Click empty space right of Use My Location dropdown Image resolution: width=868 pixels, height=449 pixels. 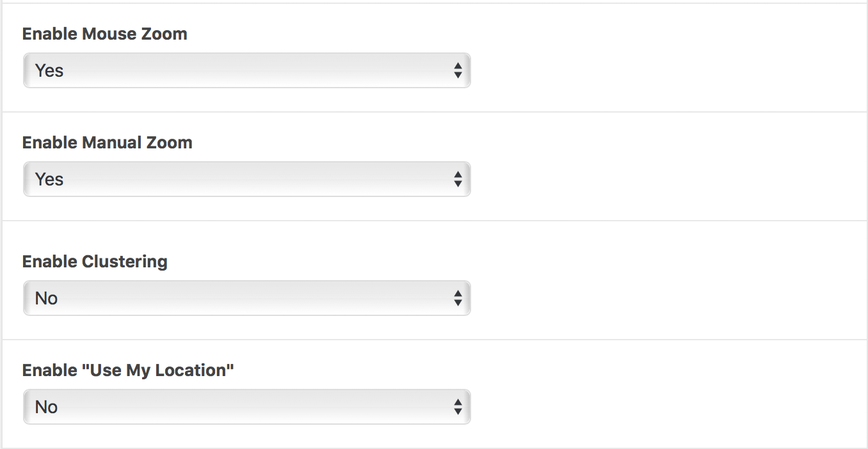(x=666, y=407)
